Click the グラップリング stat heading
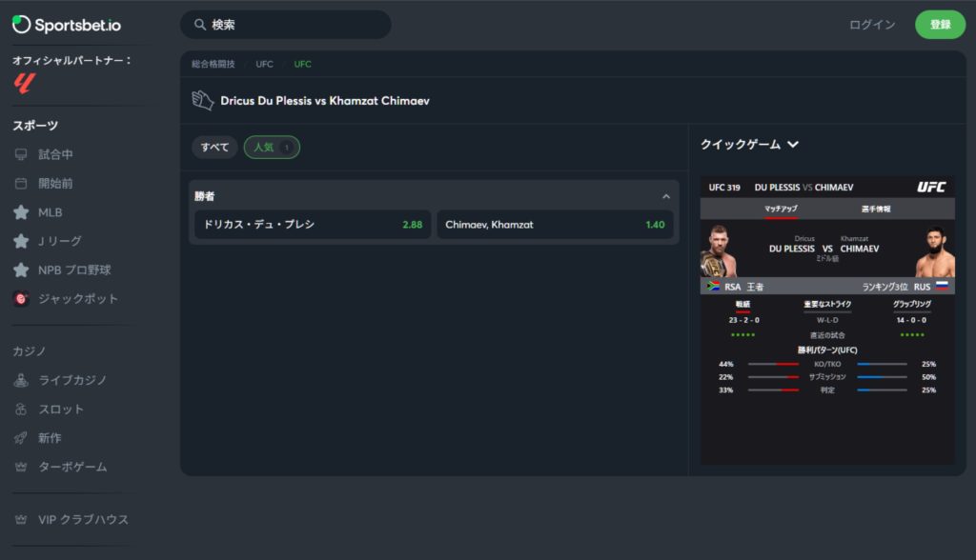The width and height of the screenshot is (976, 560). click(x=912, y=304)
